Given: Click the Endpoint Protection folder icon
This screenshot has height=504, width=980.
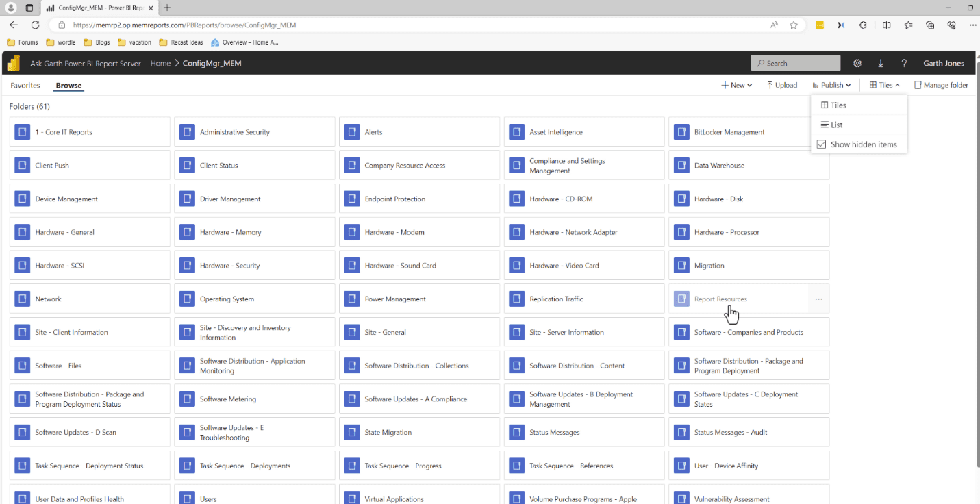Looking at the screenshot, I should tap(352, 199).
